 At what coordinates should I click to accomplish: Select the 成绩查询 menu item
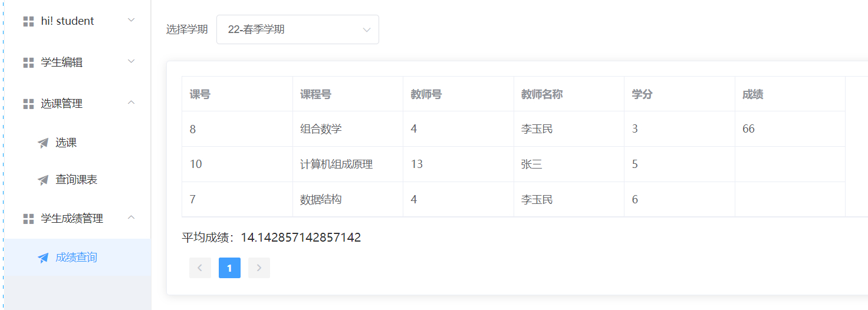76,258
